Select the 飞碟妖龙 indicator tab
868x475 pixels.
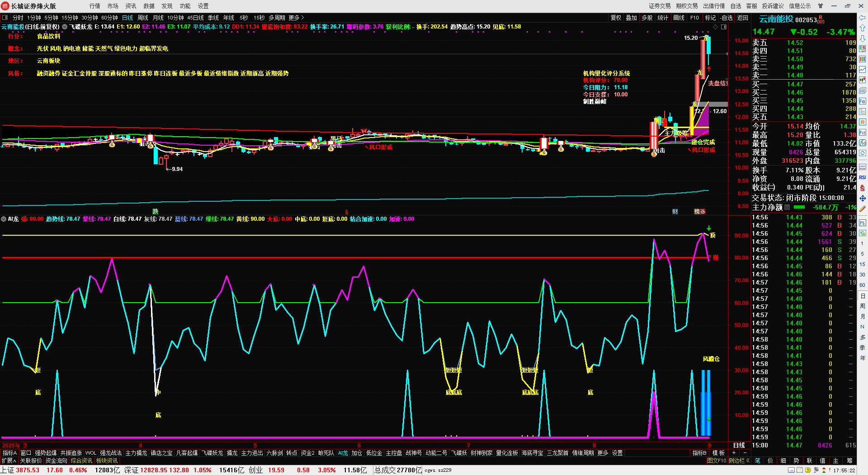212,453
